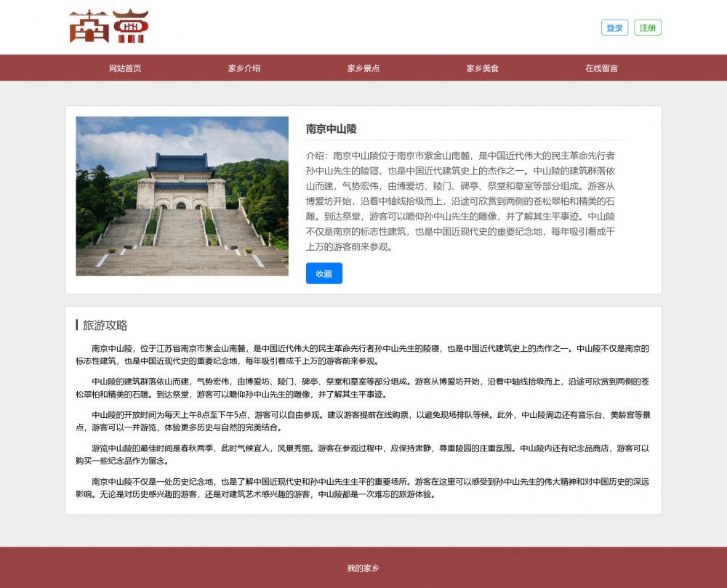This screenshot has width=727, height=588.
Task: Click the 南京中山陵 title heading
Action: [x=332, y=129]
